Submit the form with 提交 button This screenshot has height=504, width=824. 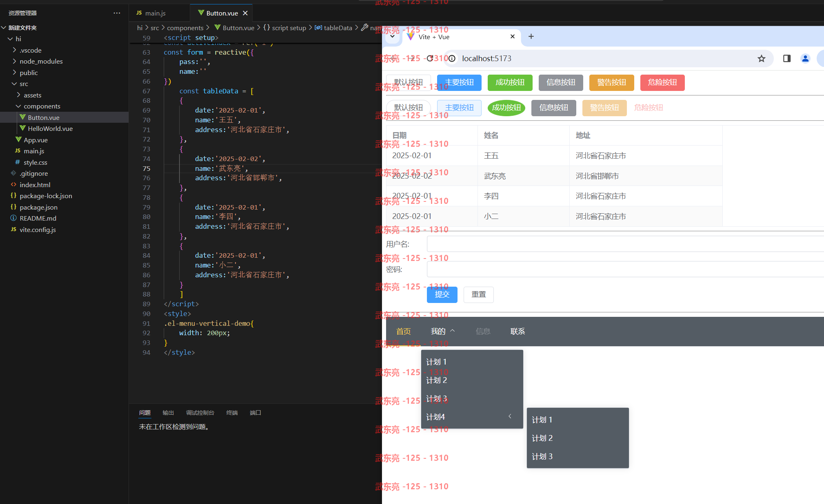coord(442,294)
